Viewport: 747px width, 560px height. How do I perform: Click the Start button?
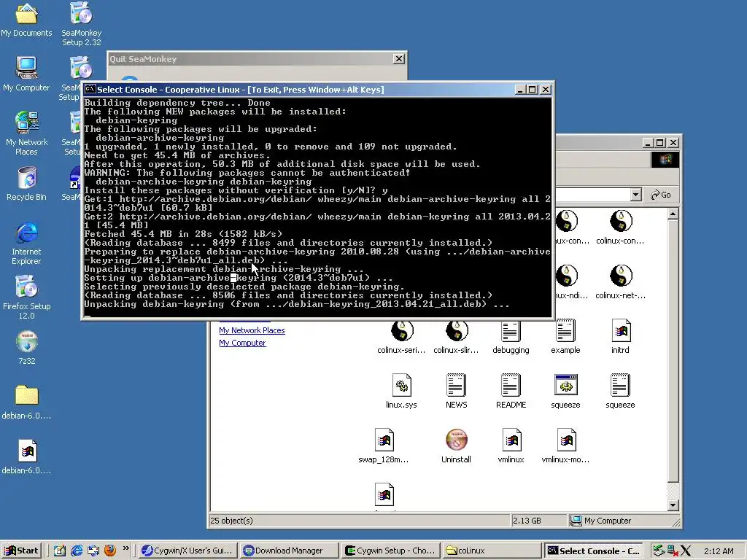coord(21,551)
